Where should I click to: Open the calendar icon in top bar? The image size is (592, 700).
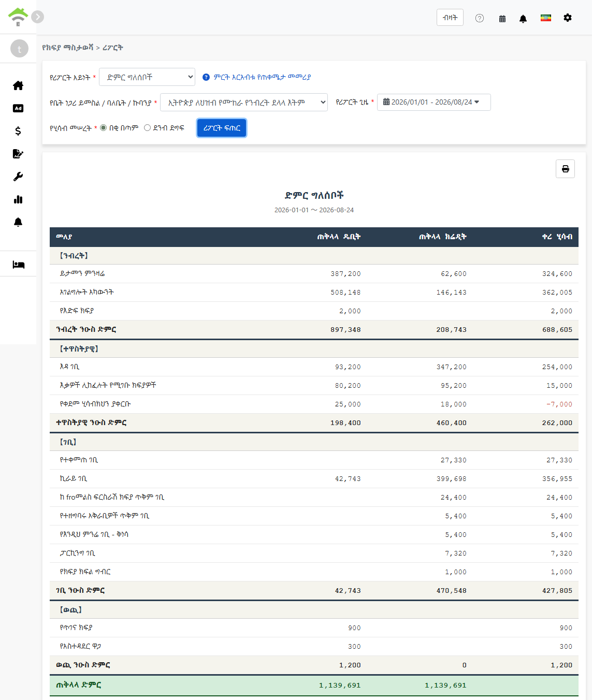click(502, 19)
